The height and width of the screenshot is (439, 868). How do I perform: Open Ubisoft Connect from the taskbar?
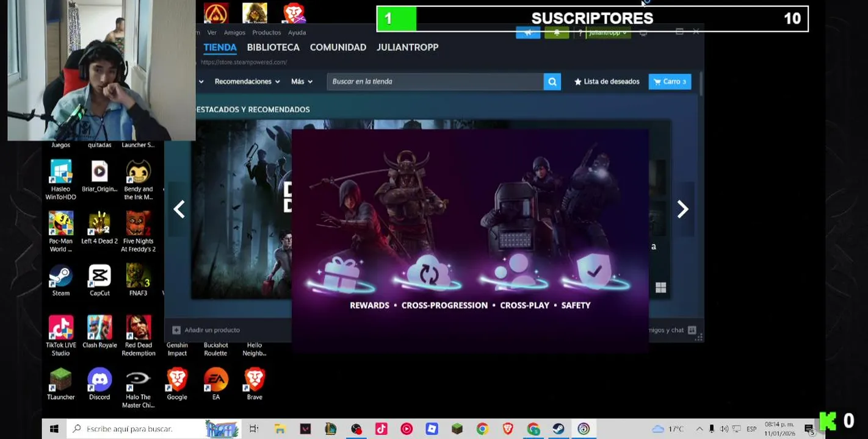coord(584,429)
